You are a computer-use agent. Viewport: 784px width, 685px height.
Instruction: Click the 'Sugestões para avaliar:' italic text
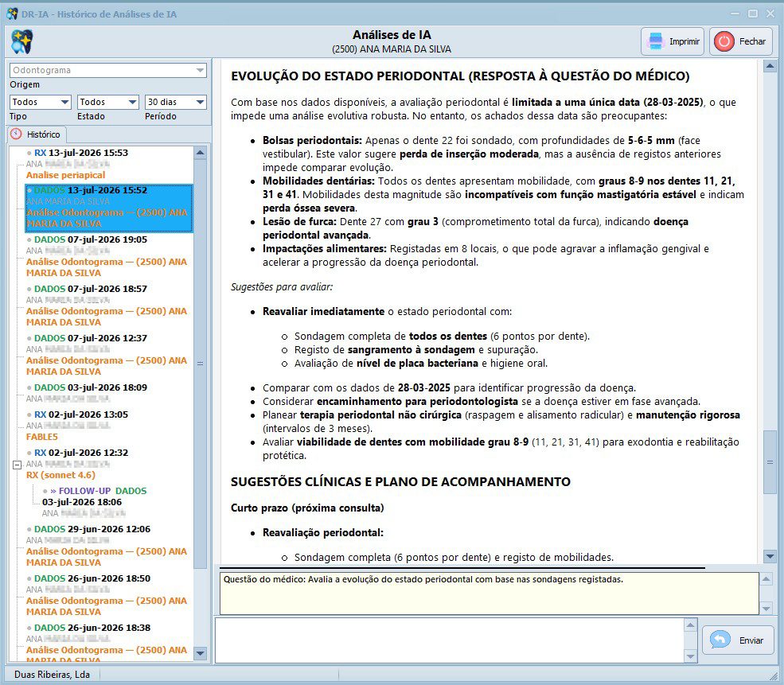tap(282, 286)
